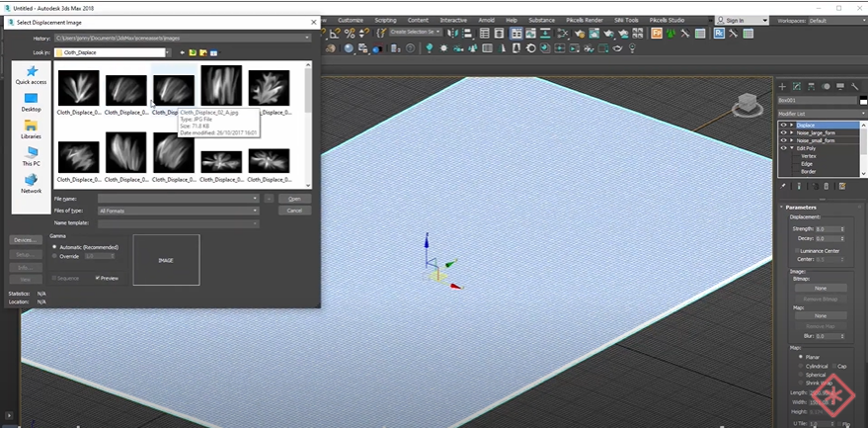
Task: Open the Create tab in command panel
Action: [x=783, y=86]
